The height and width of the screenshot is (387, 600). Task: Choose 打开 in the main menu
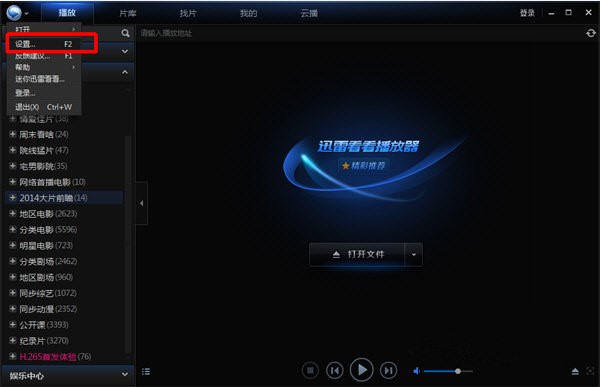[44, 29]
